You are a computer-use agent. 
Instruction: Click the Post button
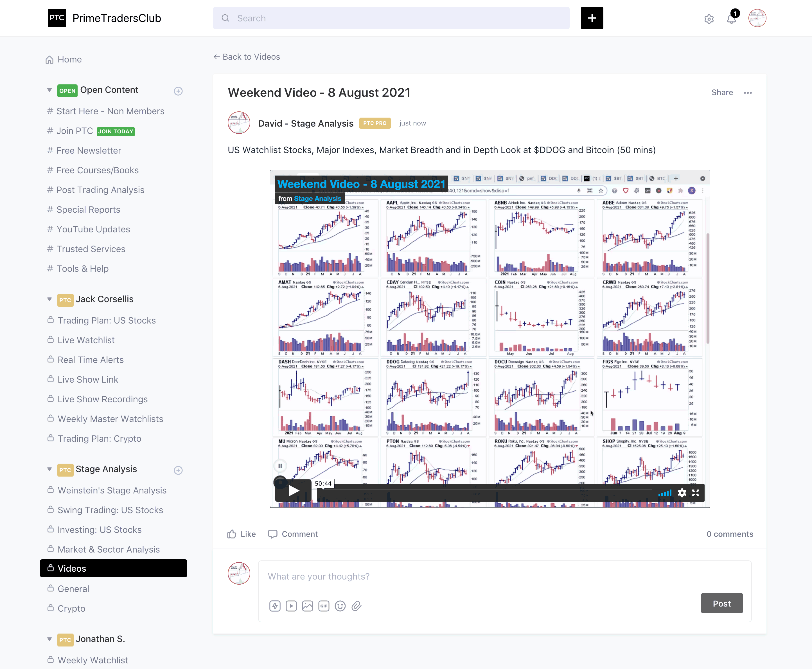coord(721,603)
